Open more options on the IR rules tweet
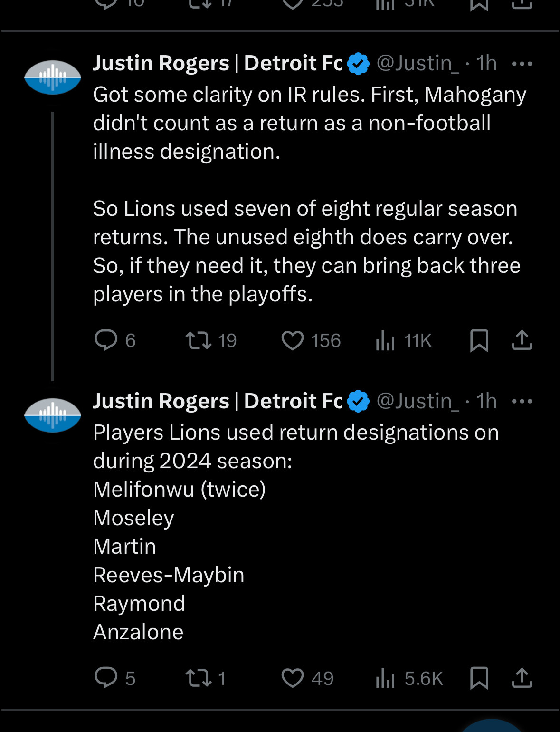560x732 pixels. [x=522, y=64]
